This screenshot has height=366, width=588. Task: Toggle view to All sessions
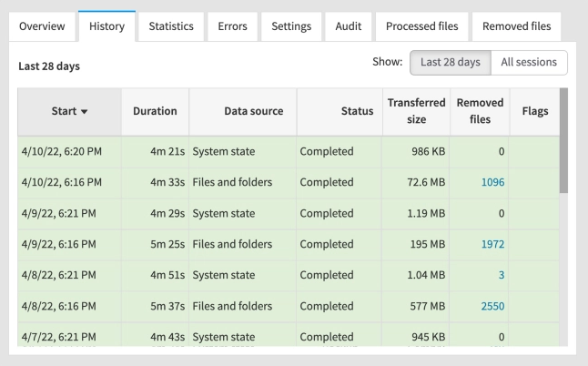pyautogui.click(x=529, y=62)
